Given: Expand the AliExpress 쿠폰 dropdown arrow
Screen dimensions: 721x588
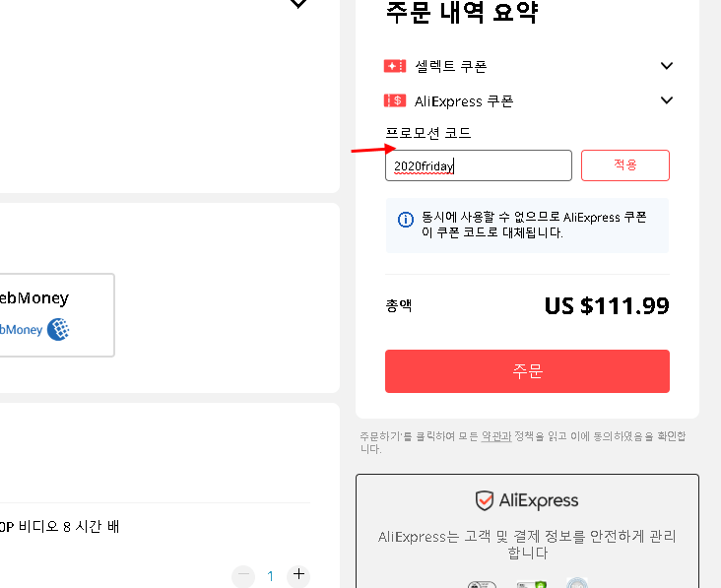Looking at the screenshot, I should [x=666, y=100].
